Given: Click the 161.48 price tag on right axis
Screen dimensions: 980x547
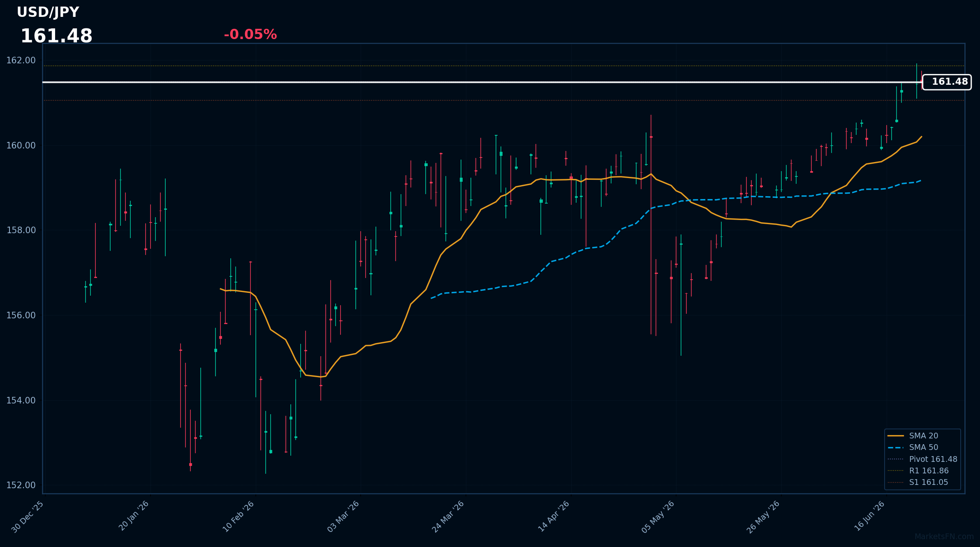Looking at the screenshot, I should (x=947, y=82).
